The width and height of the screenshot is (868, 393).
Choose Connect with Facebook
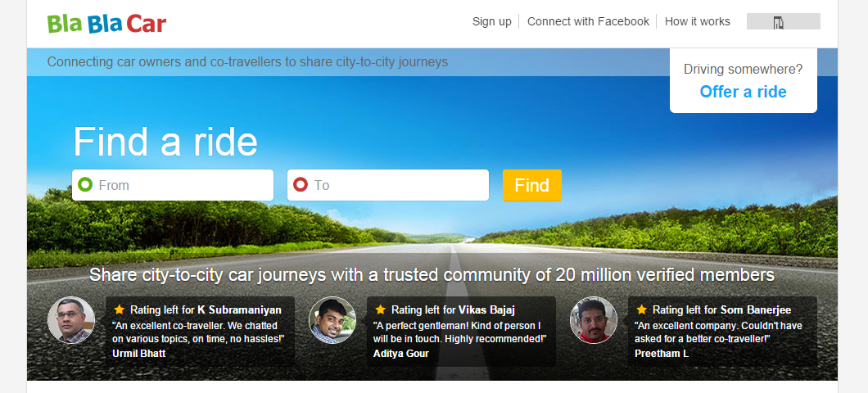click(588, 21)
